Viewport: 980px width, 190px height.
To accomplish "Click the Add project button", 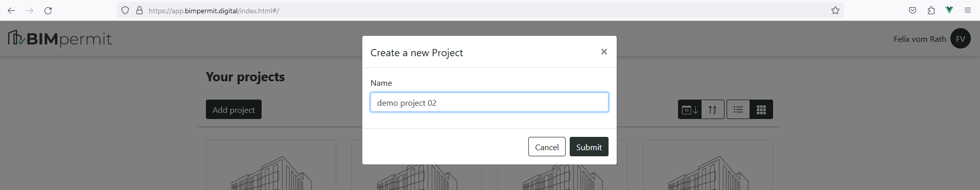I will [234, 109].
